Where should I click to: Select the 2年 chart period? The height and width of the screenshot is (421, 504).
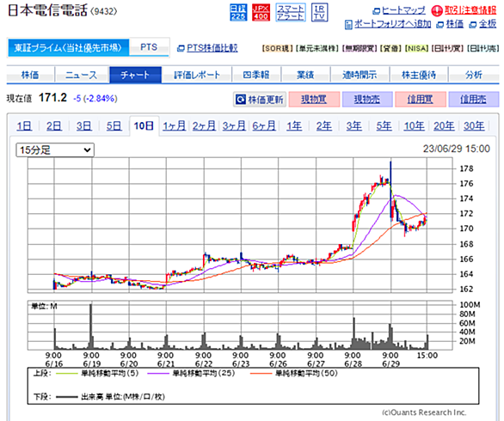click(323, 126)
